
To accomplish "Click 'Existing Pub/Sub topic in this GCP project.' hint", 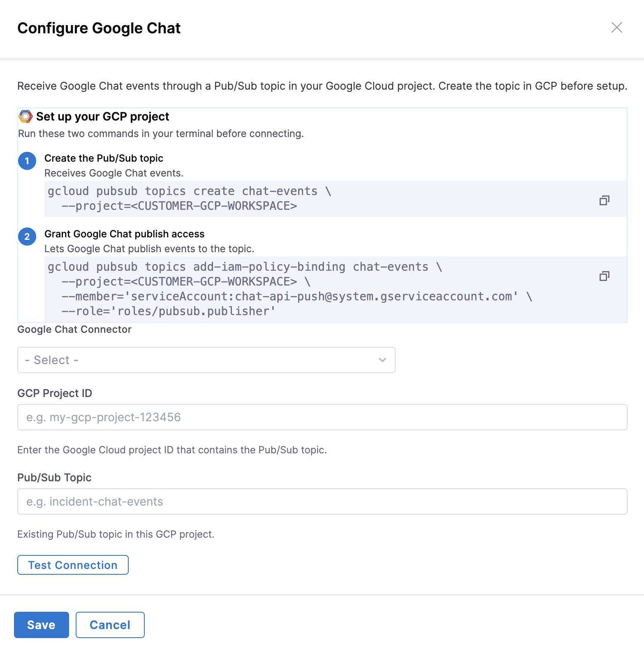I will point(116,534).
